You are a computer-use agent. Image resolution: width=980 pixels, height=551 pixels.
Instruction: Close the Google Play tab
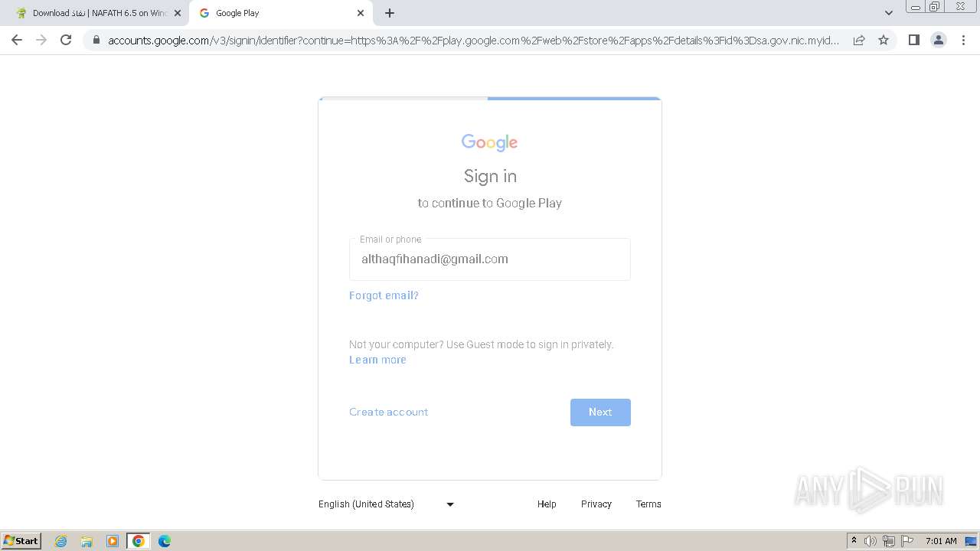coord(361,13)
